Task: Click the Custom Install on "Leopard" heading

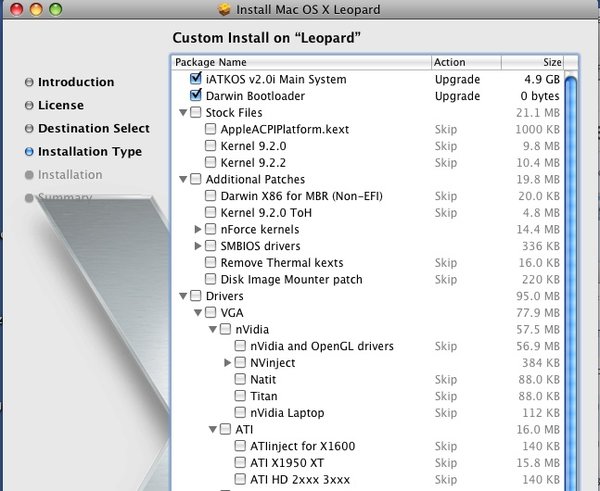Action: click(266, 38)
